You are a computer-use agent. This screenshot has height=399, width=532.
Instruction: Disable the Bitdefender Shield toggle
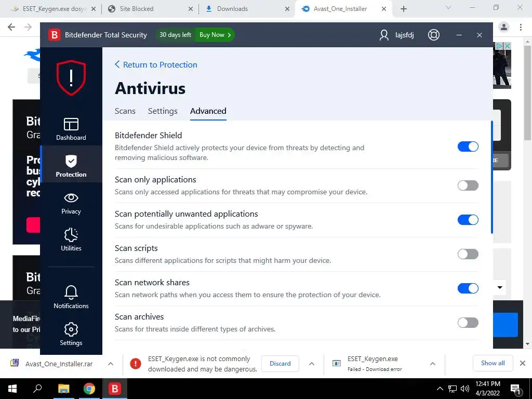[468, 147]
